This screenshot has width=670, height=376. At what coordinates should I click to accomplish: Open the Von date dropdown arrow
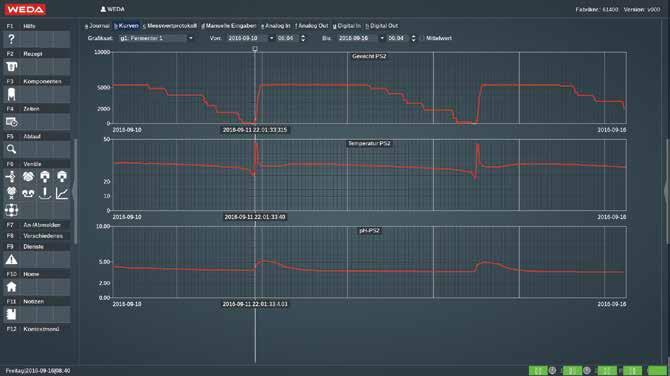(x=271, y=38)
